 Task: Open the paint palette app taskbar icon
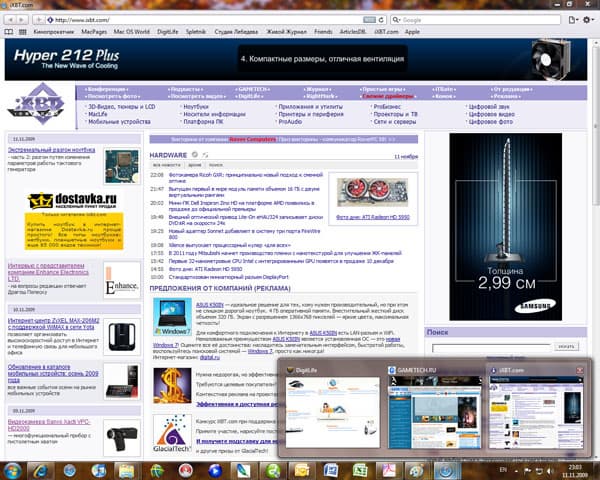[x=416, y=470]
